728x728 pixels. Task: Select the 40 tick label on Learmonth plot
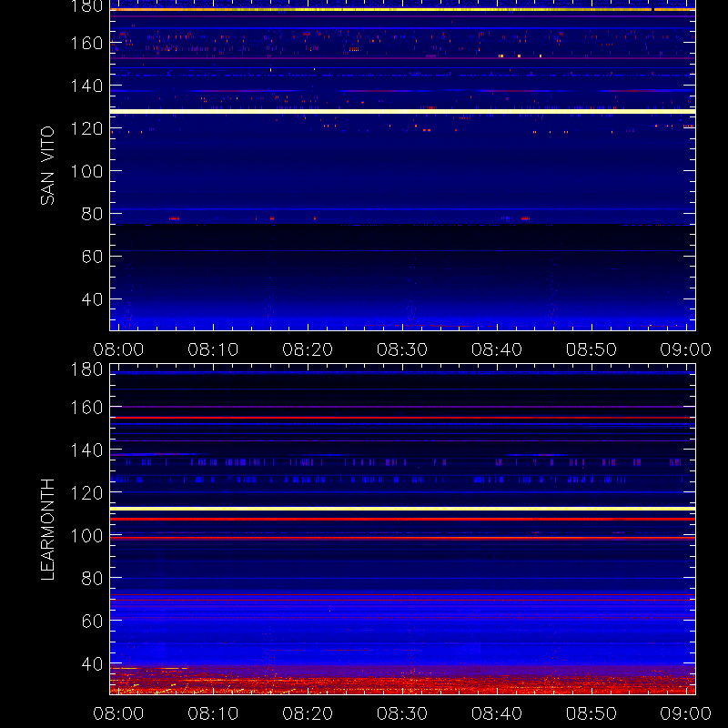pyautogui.click(x=92, y=664)
